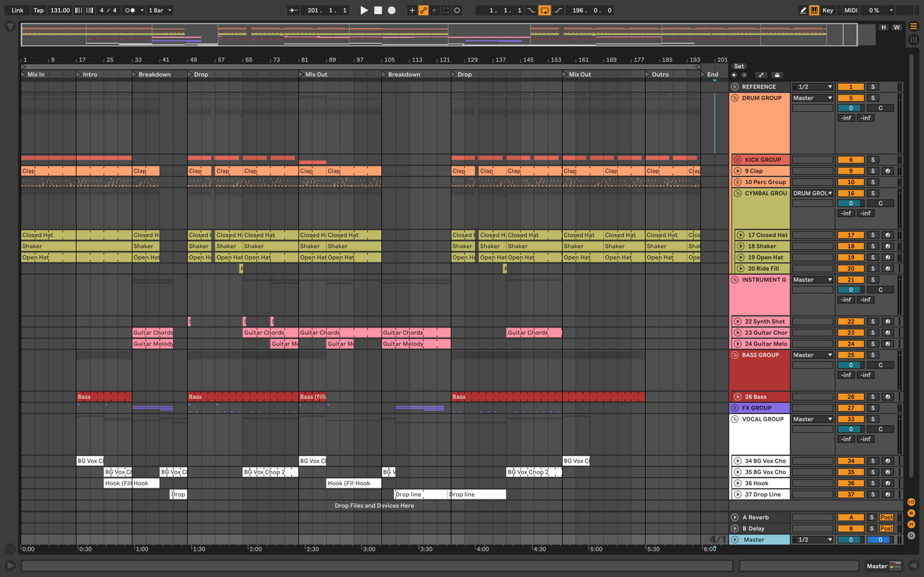Deactivate the 26 Bass track activator
This screenshot has width=924, height=577.
[x=850, y=397]
